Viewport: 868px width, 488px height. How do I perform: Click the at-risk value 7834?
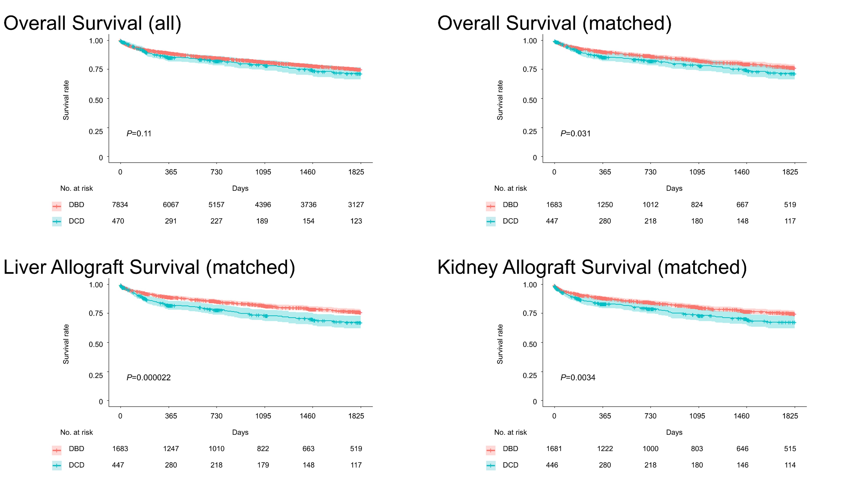pos(120,205)
